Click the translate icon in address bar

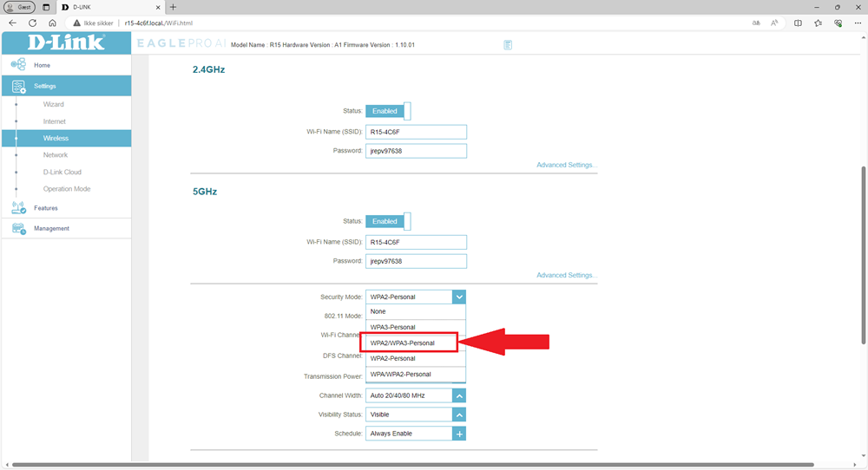point(756,23)
